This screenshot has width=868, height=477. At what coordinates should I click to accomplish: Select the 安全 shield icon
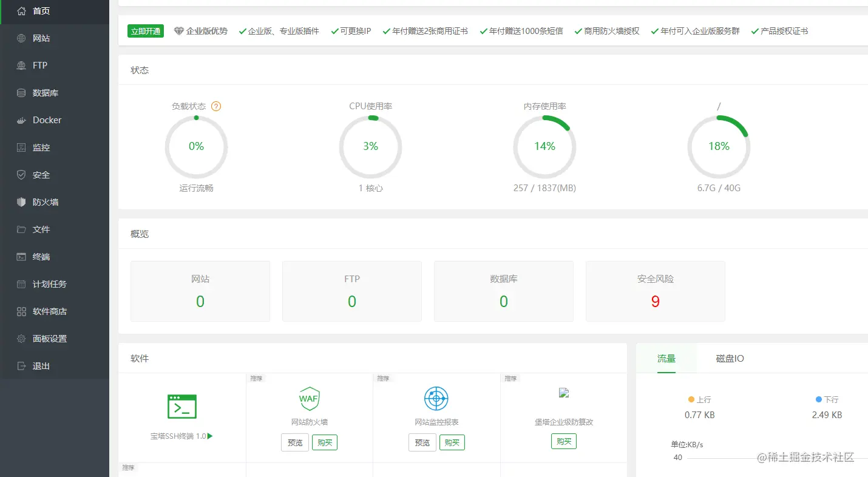click(x=21, y=175)
